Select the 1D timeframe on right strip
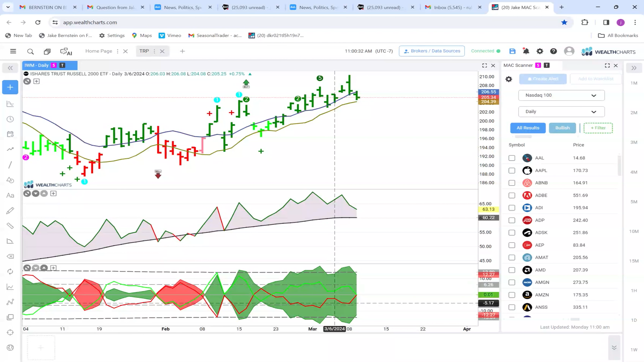644x362 pixels. pos(634,320)
